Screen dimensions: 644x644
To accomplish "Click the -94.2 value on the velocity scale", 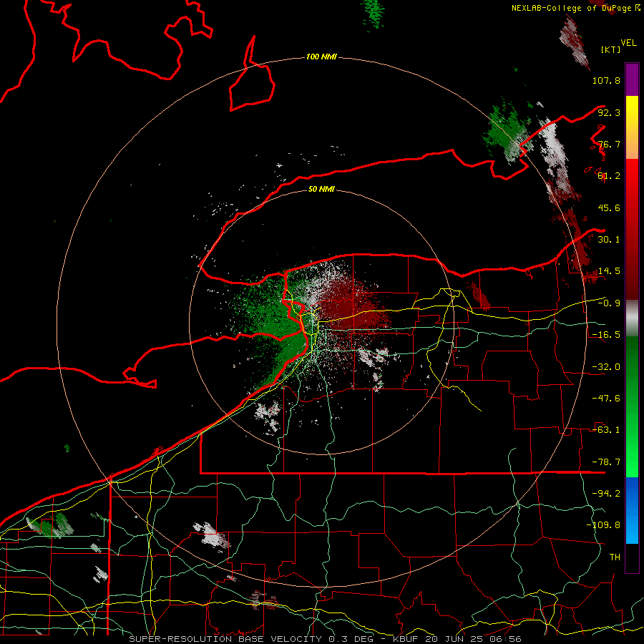I will (x=606, y=494).
